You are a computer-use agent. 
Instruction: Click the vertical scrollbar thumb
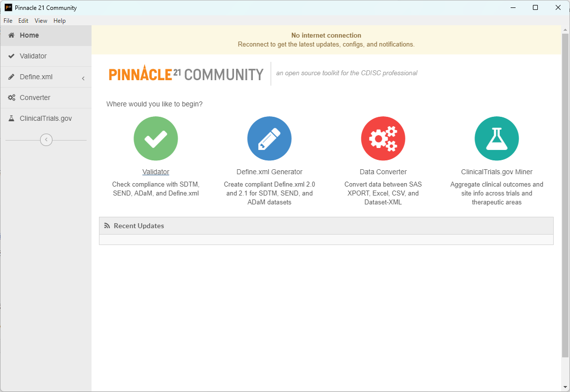[x=565, y=196]
